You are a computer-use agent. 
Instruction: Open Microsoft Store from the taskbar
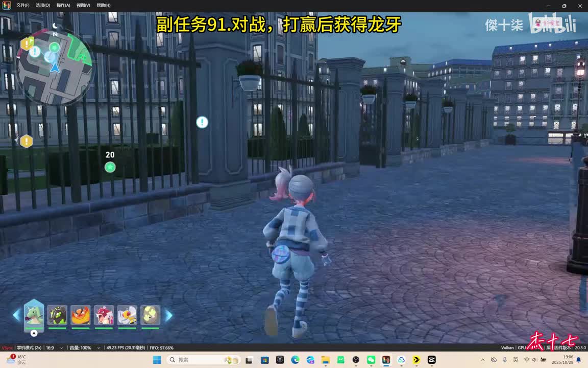[265, 360]
